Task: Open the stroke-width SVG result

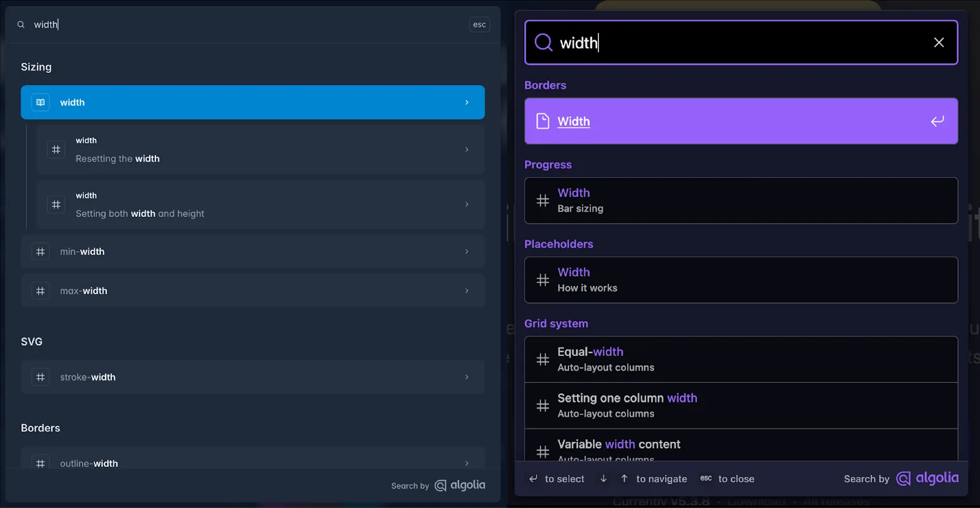Action: click(253, 377)
